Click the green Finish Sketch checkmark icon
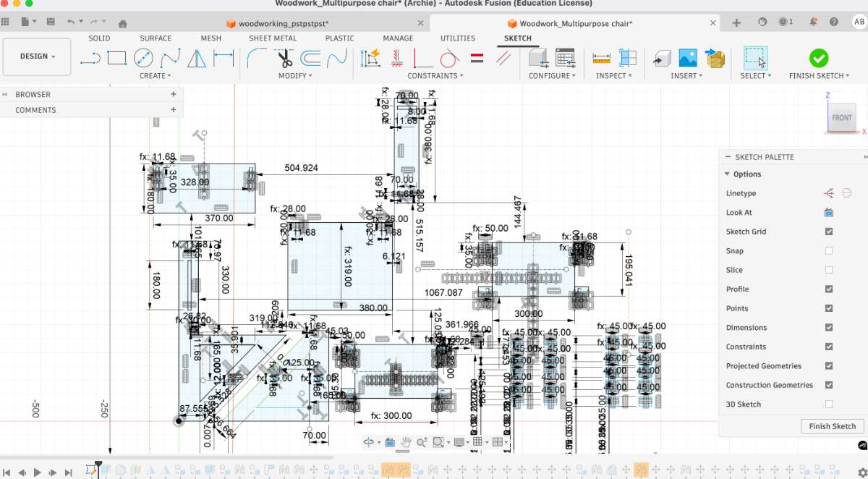 [819, 58]
